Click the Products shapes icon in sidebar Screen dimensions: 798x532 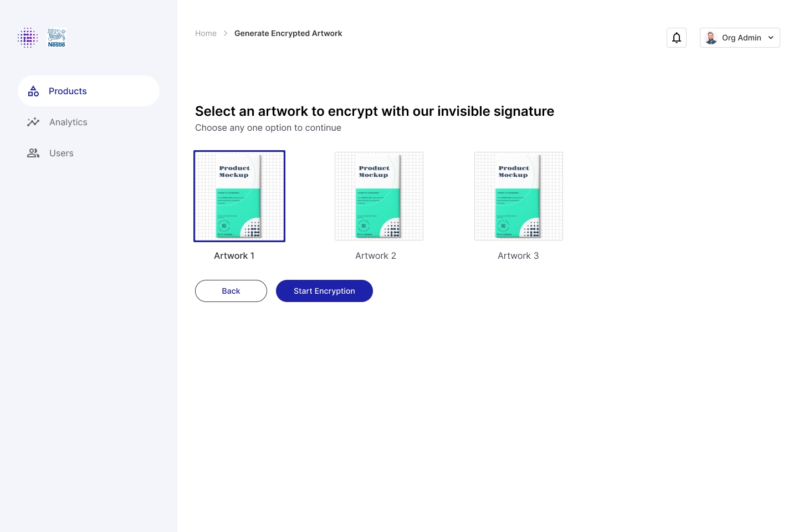tap(34, 91)
